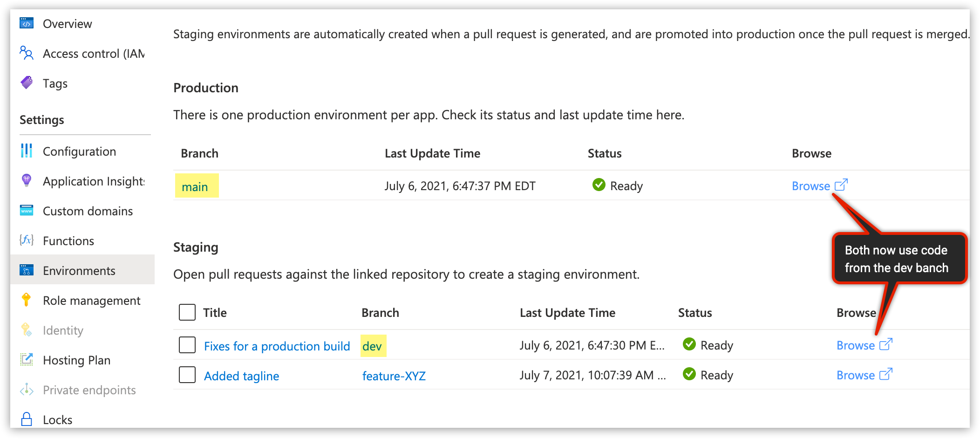Click the purple Tags icon
The width and height of the screenshot is (980, 439).
click(x=27, y=83)
